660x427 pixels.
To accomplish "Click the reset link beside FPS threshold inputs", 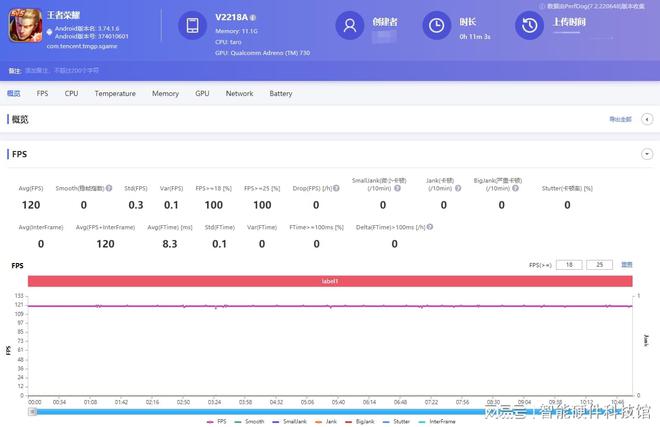I will pos(627,265).
